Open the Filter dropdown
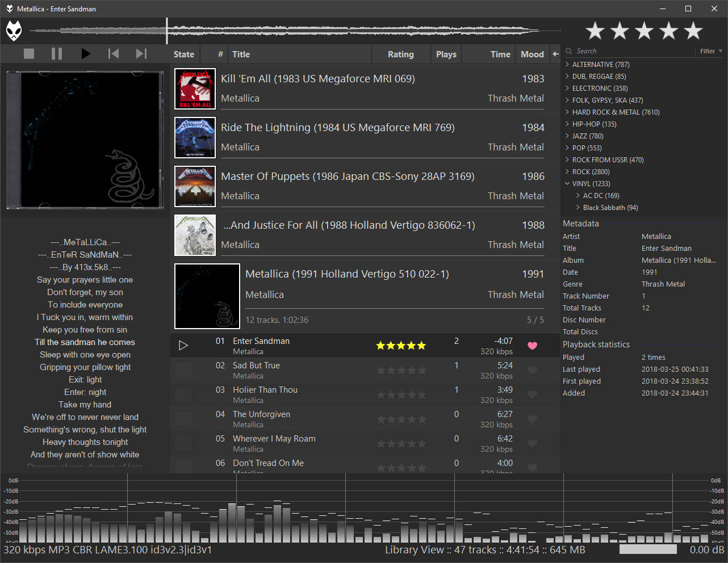Screen dimensions: 728x563 pyautogui.click(x=711, y=51)
